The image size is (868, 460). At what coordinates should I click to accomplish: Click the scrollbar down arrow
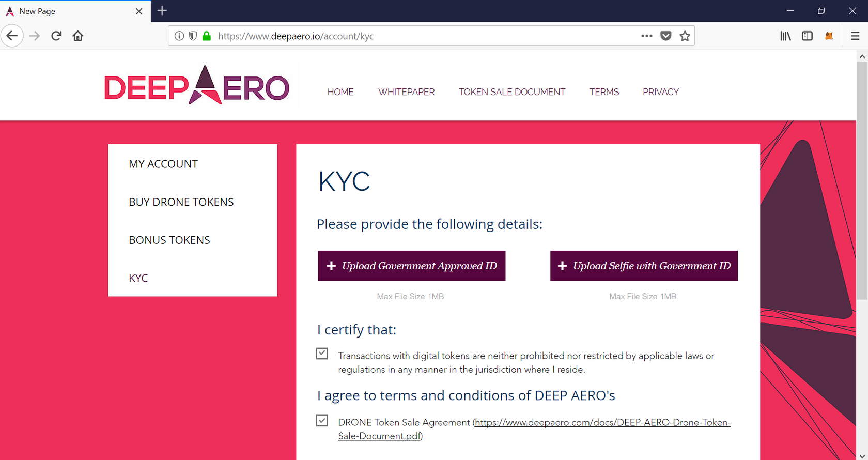click(x=862, y=455)
